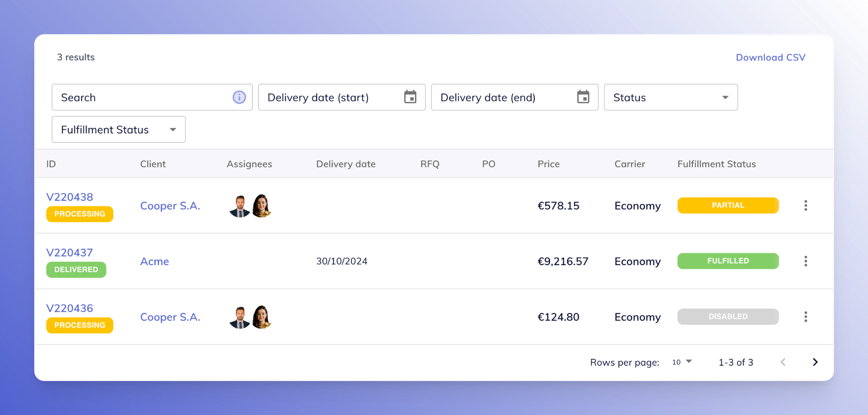This screenshot has width=868, height=415.
Task: Click the PARTIAL fulfillment status badge
Action: point(727,206)
